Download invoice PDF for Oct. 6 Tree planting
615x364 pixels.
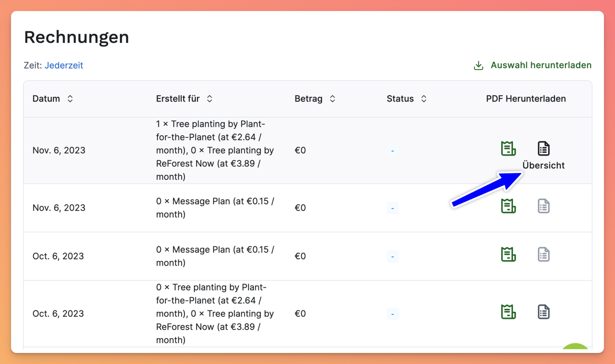tap(508, 312)
